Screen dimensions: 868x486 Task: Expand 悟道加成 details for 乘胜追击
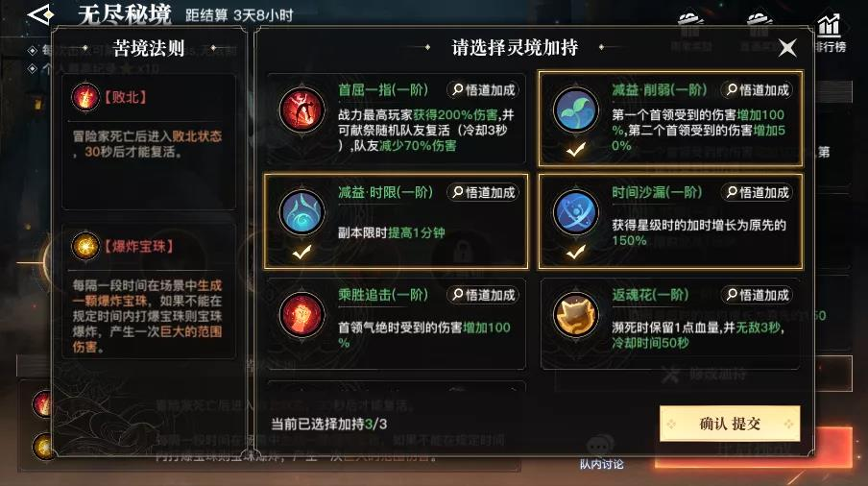[x=483, y=295]
